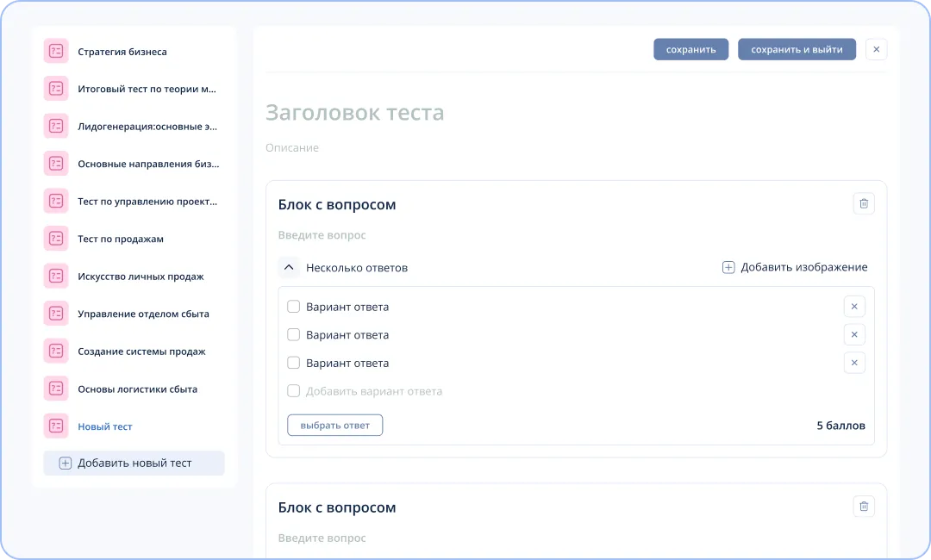Select Основы логистики сбыта test
The image size is (931, 560).
click(137, 389)
